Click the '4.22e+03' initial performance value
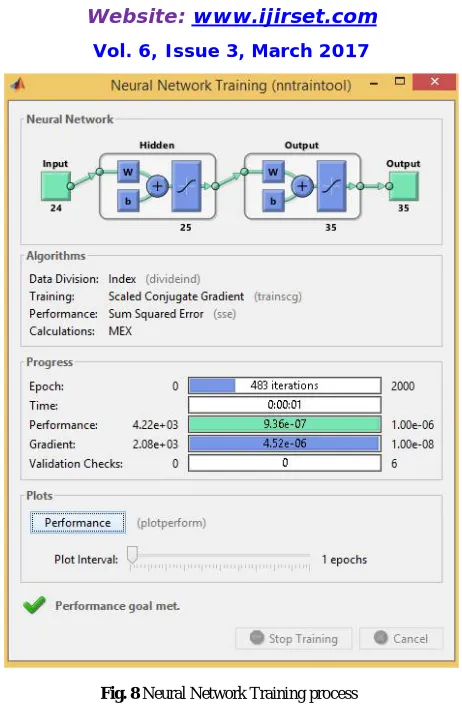This screenshot has width=462, height=714. click(155, 425)
